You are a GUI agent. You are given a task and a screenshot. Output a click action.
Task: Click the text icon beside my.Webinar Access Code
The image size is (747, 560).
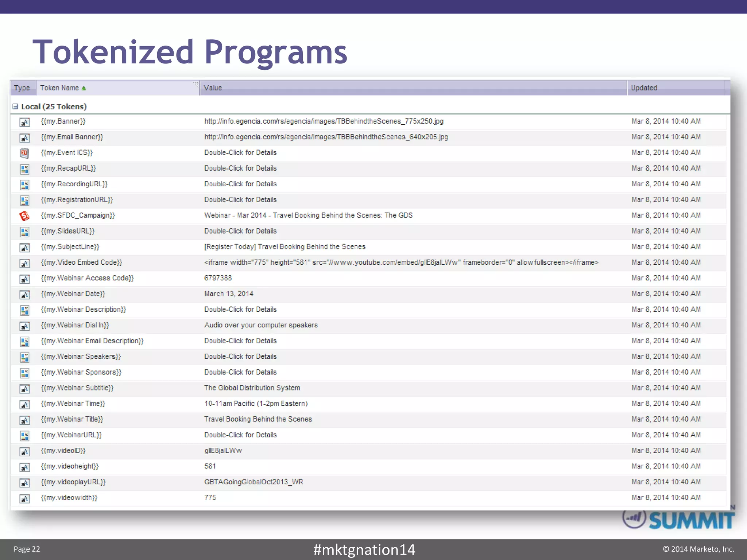[24, 279]
